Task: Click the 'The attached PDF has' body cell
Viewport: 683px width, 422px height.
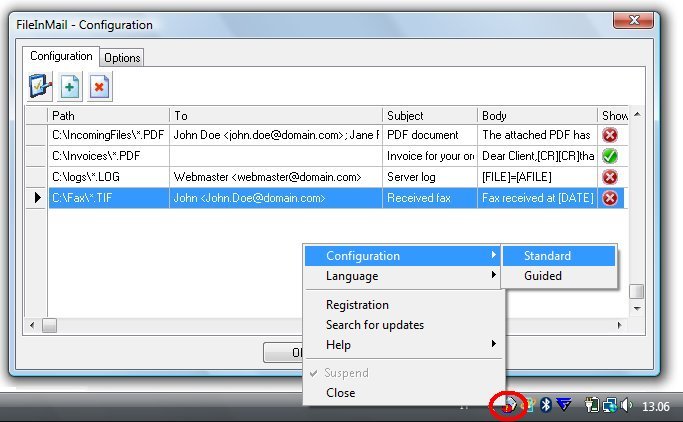Action: (537, 135)
